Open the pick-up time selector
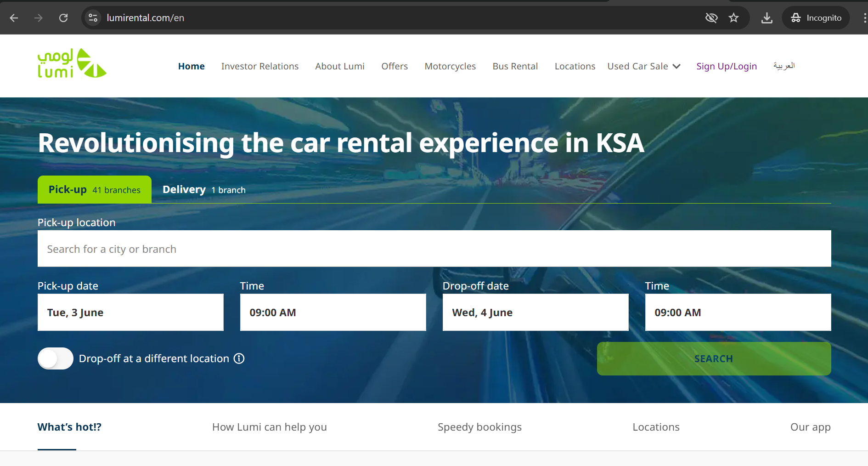 [x=333, y=313]
